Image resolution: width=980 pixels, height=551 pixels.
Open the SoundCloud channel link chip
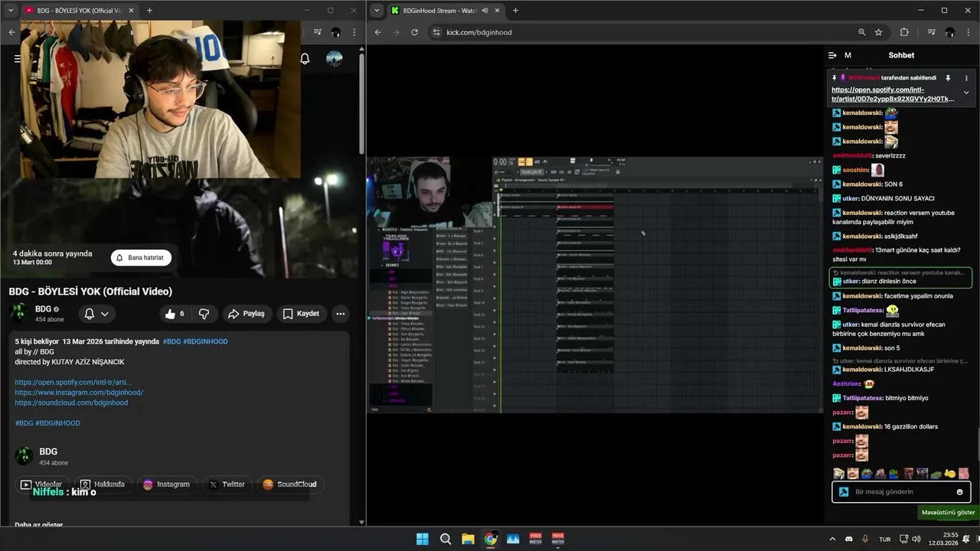pyautogui.click(x=289, y=484)
